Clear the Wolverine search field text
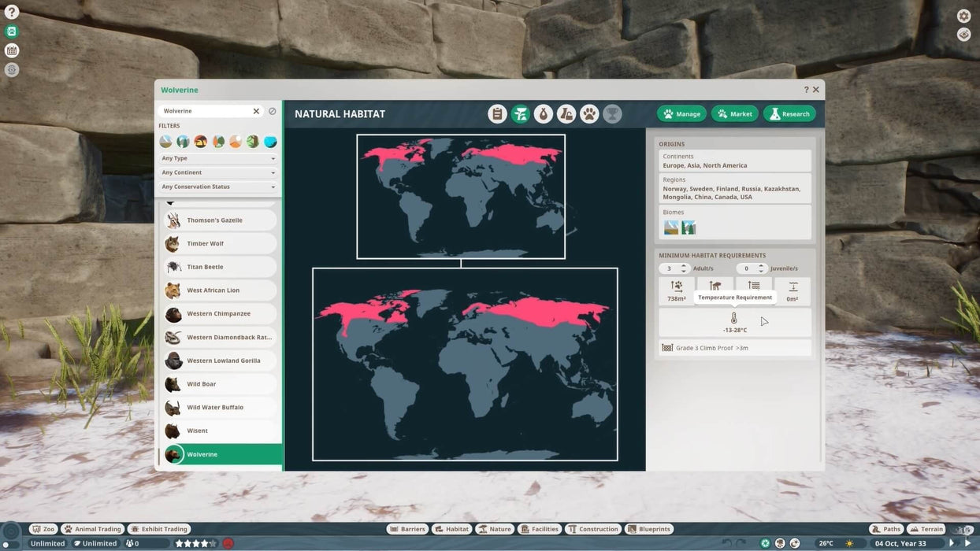 (x=256, y=111)
